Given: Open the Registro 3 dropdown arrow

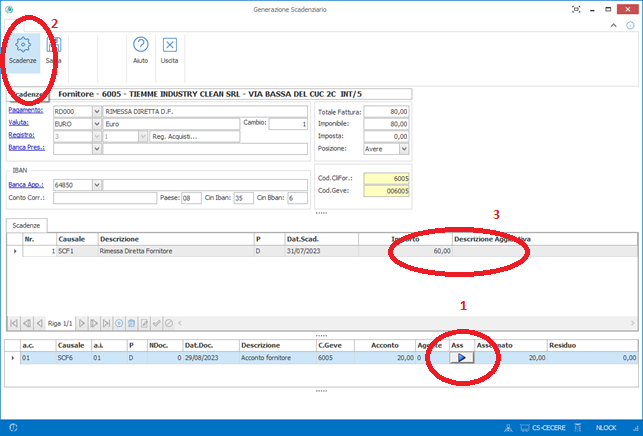Looking at the screenshot, I should (x=97, y=136).
